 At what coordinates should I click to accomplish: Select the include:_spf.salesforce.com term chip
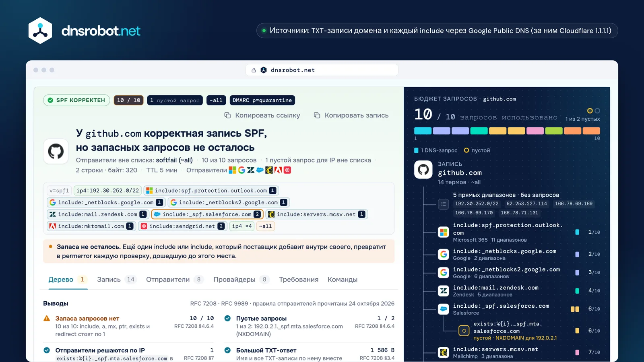(207, 214)
